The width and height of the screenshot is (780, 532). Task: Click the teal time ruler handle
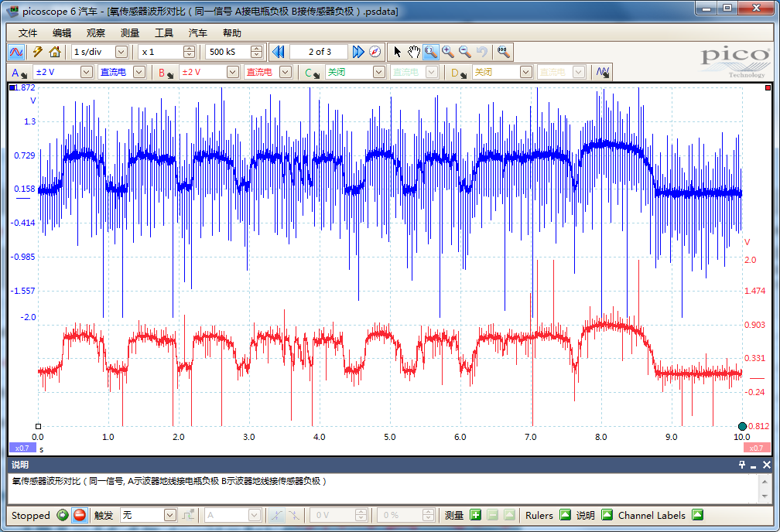click(742, 426)
